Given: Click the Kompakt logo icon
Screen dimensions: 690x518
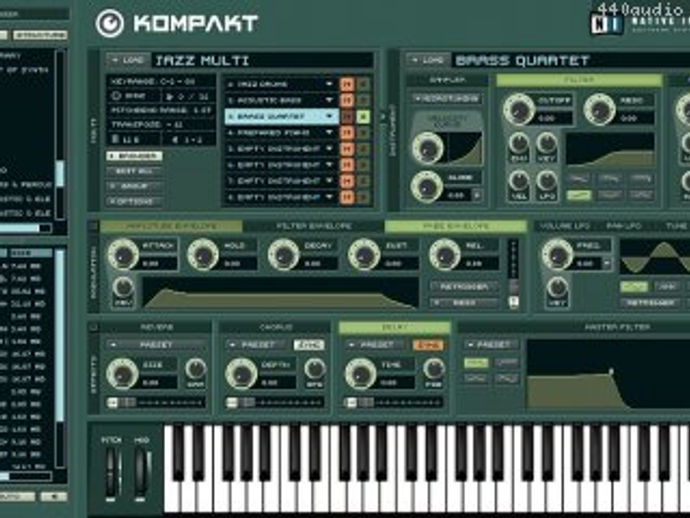Looking at the screenshot, I should pyautogui.click(x=110, y=23).
